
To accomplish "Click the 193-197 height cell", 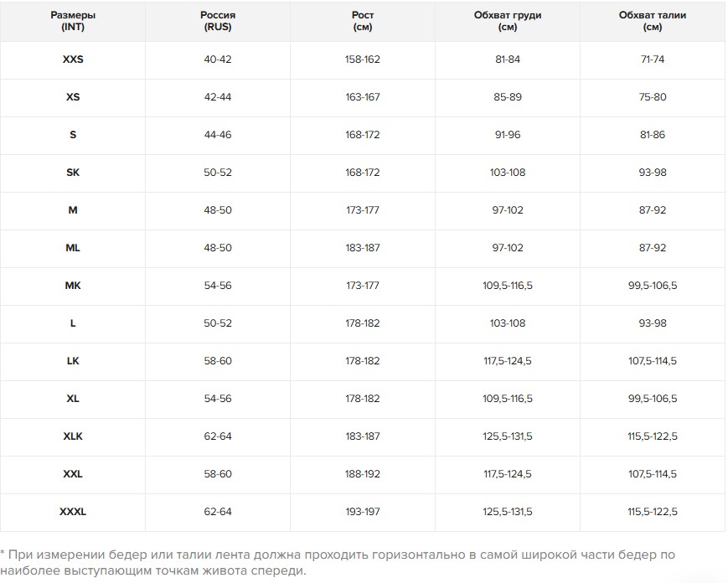I will 363,512.
